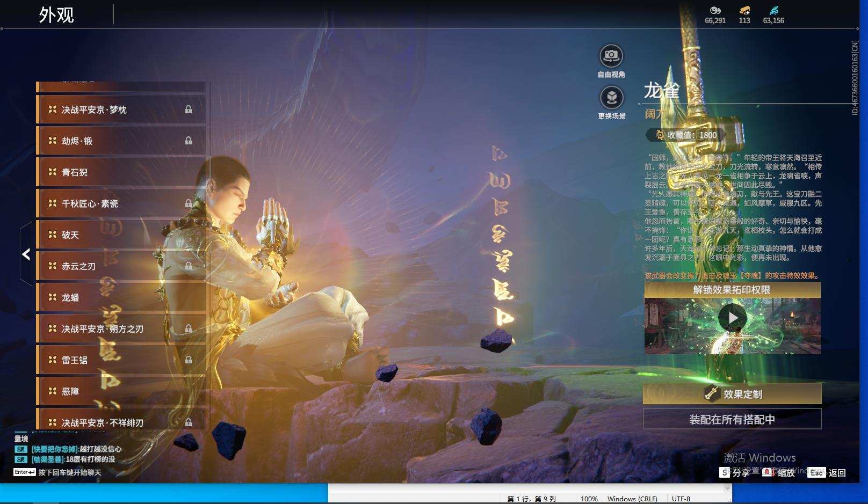Click the lock icon on 决战平安京·朔方之刃
Image resolution: width=868 pixels, height=504 pixels.
(189, 328)
